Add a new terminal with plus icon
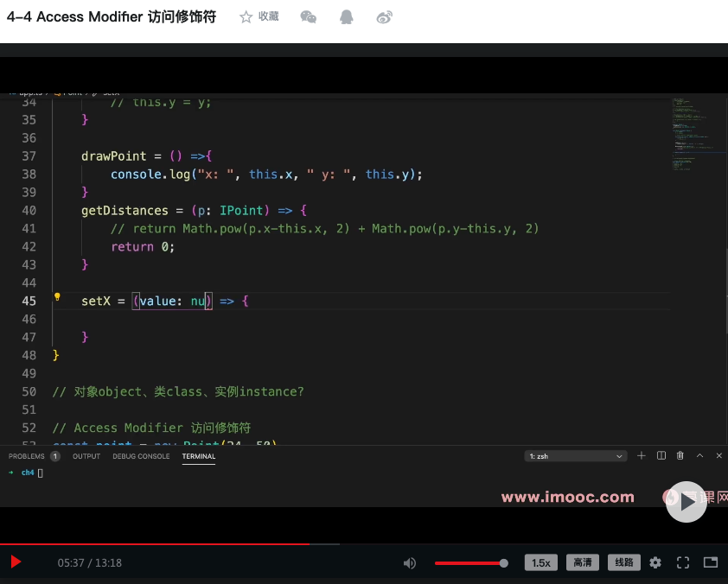728x584 pixels. click(x=642, y=456)
